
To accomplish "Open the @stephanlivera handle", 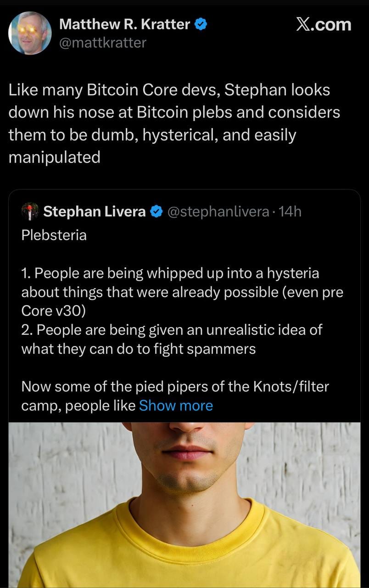I will point(218,211).
